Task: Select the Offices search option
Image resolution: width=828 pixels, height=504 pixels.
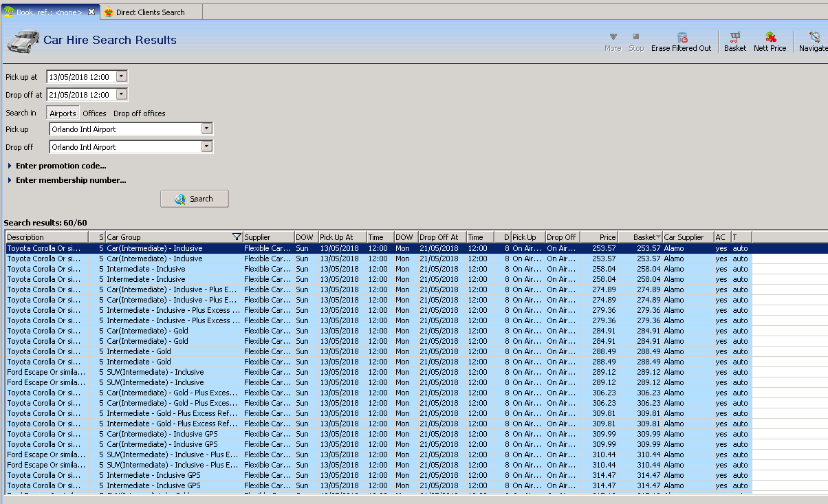Action: click(95, 113)
